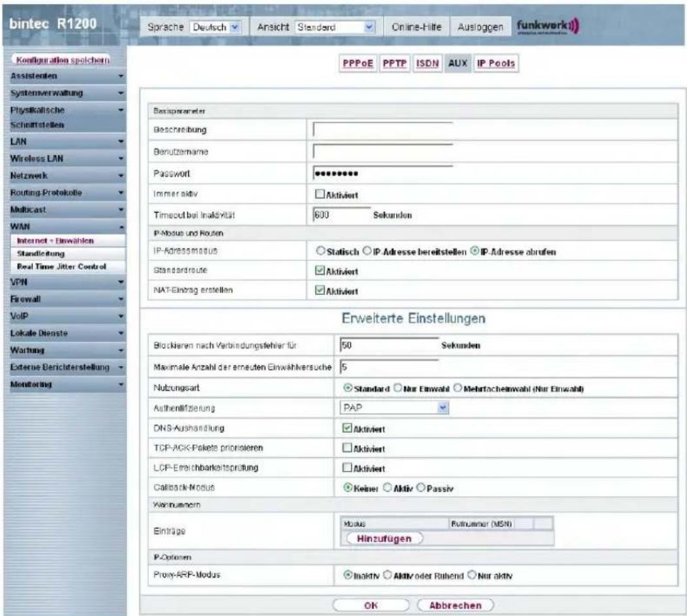
Task: Expand the Wartung menu
Action: tap(65, 351)
